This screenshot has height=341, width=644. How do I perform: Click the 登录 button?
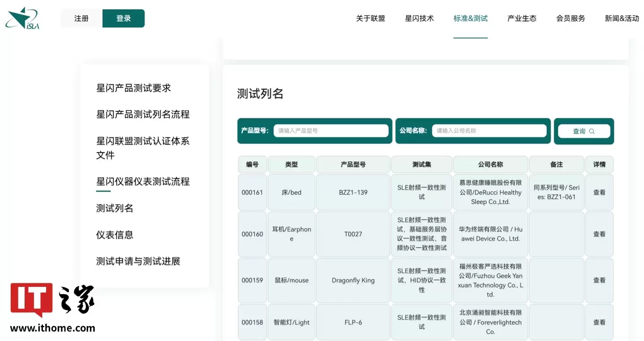click(123, 18)
